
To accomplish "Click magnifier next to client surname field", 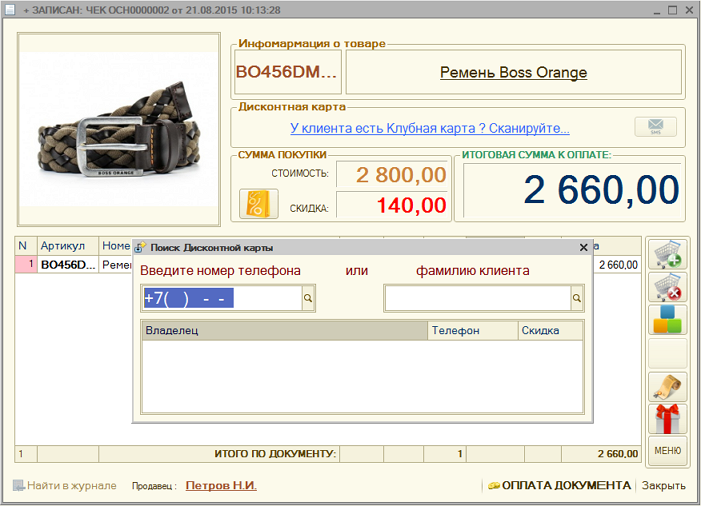I will (x=577, y=298).
